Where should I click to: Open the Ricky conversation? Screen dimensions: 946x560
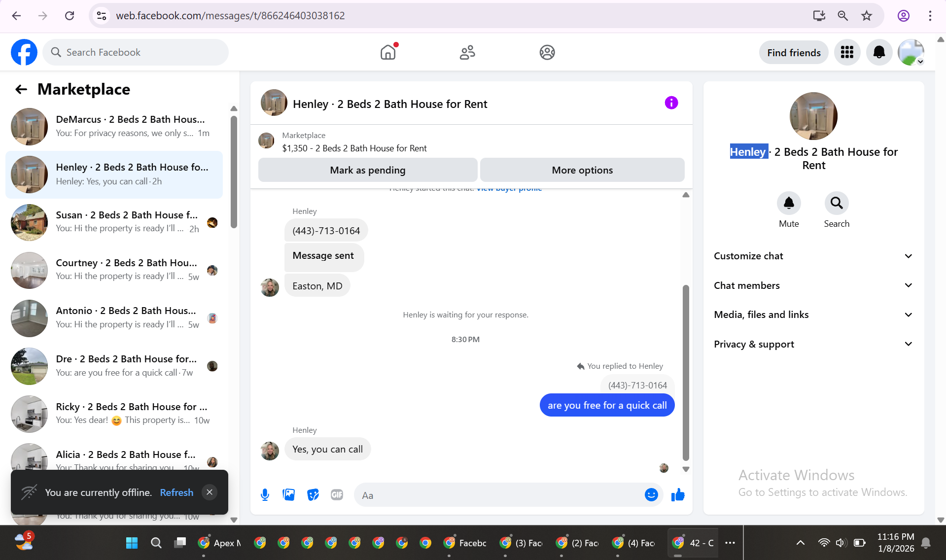(x=114, y=414)
